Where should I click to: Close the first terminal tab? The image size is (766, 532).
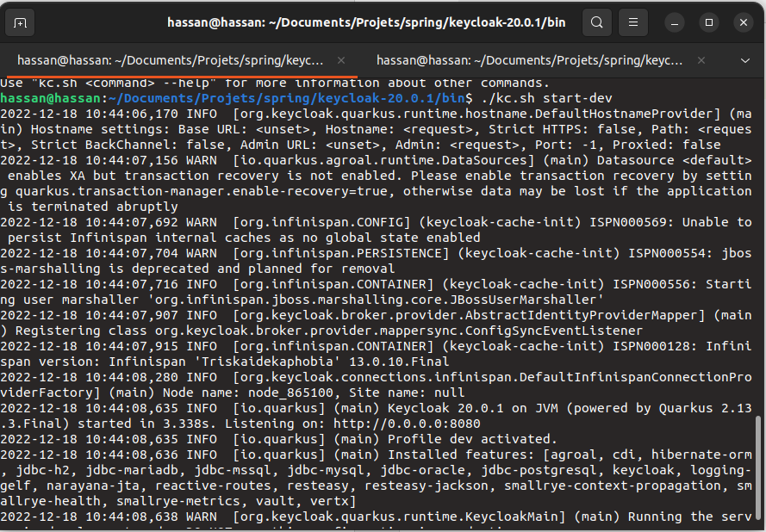tap(341, 60)
